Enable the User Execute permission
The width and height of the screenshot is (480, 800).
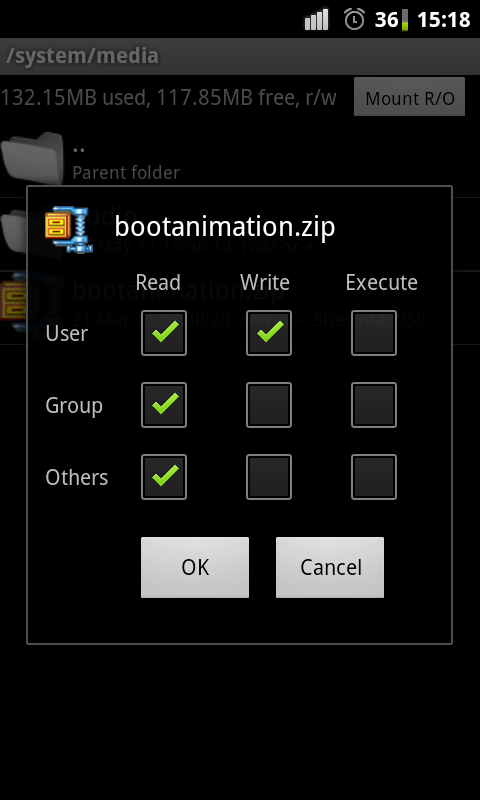click(374, 333)
